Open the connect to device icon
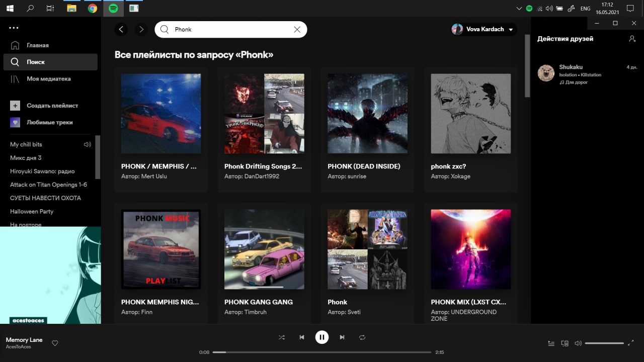Viewport: 644px width, 362px height. pyautogui.click(x=565, y=343)
